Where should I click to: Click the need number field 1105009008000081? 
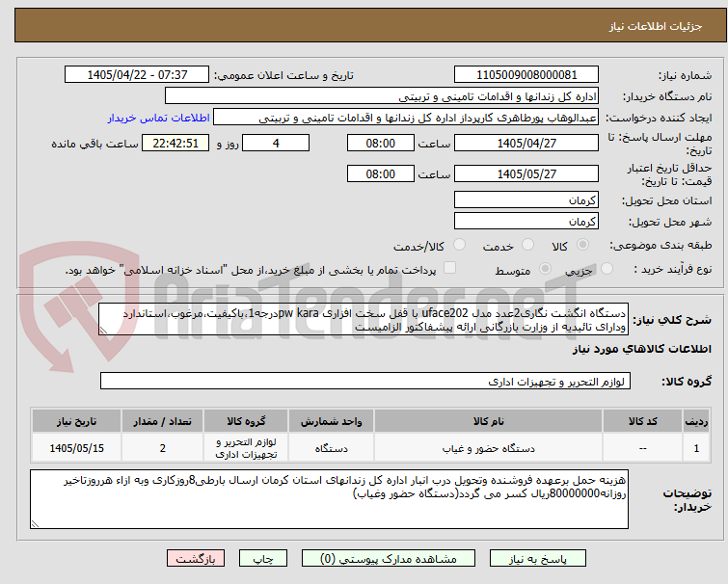tap(526, 74)
